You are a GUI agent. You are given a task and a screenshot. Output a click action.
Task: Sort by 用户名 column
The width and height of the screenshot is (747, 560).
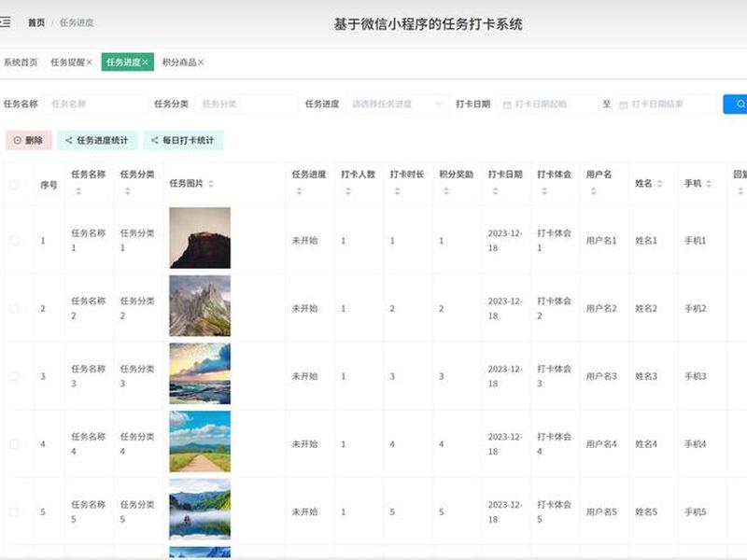coord(593,191)
